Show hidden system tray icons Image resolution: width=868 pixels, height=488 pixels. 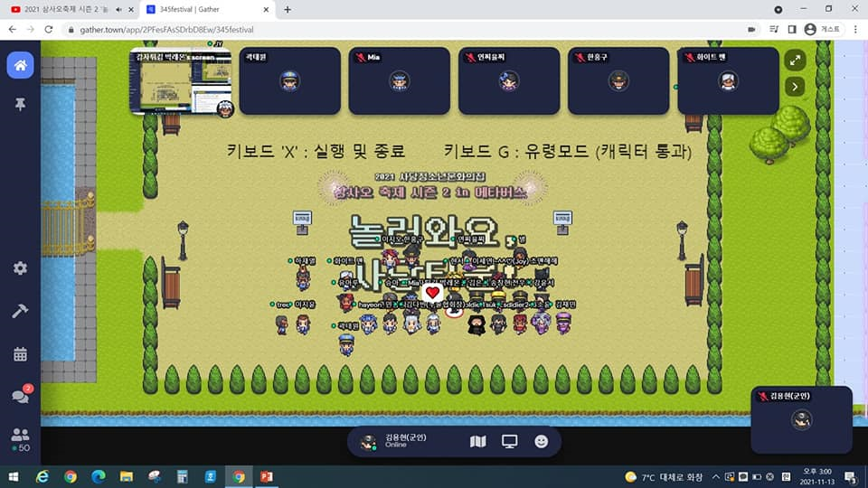pos(716,477)
